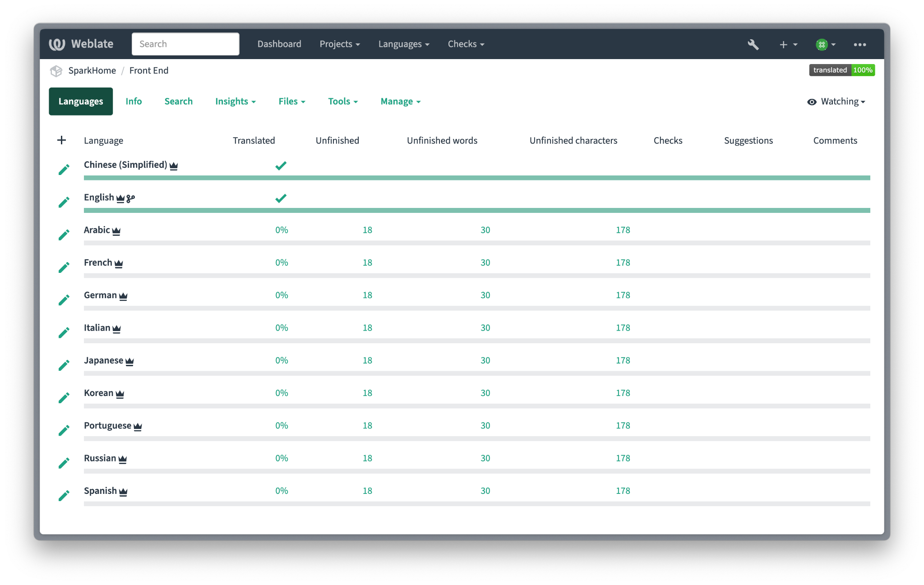924x585 pixels.
Task: Click the edit pencil for Japanese
Action: (64, 365)
